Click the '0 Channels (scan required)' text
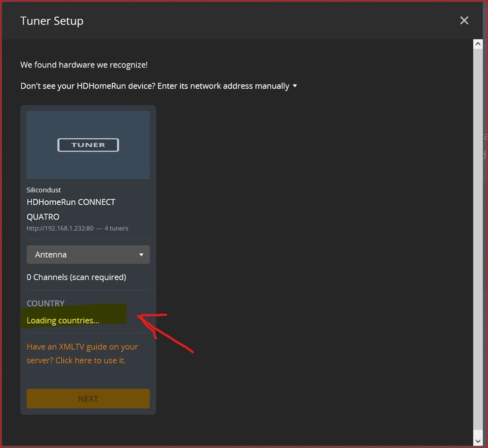This screenshot has width=488, height=448. point(76,277)
